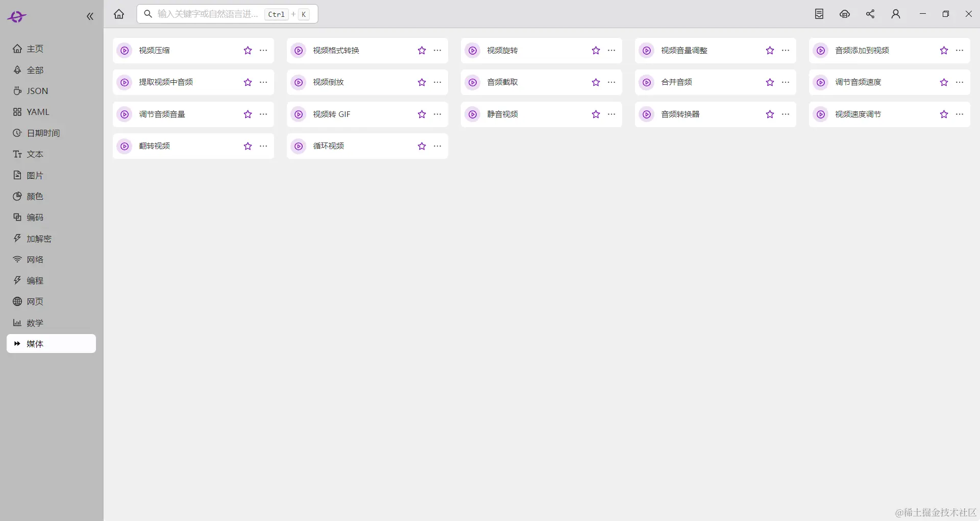Open the 编程 category
Screen dimensions: 980x521
51,280
